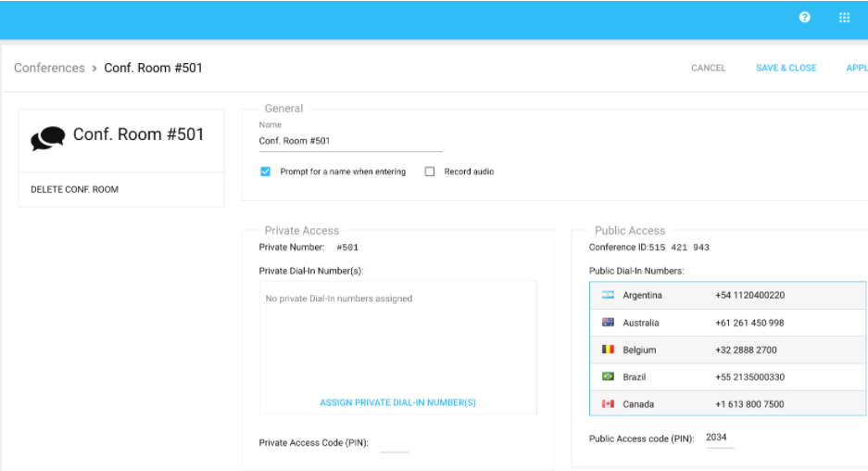Click the Belgium flag icon

[608, 350]
